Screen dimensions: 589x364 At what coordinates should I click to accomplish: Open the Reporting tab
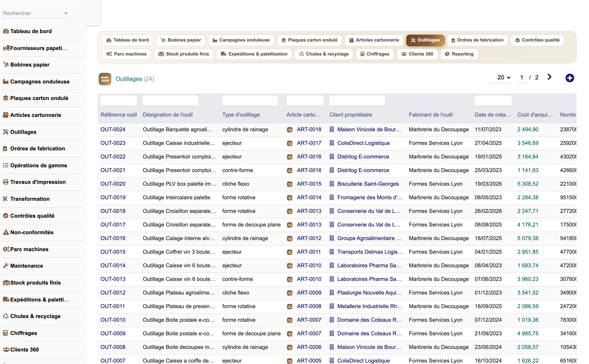pos(459,54)
